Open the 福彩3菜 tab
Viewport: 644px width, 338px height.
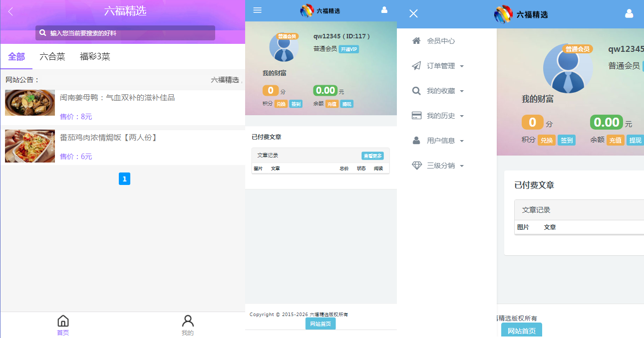click(95, 57)
